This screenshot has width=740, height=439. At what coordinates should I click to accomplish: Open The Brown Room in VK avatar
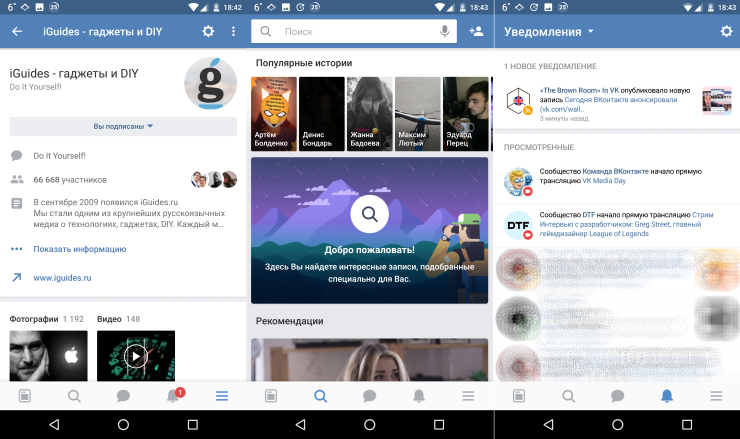coord(519,101)
